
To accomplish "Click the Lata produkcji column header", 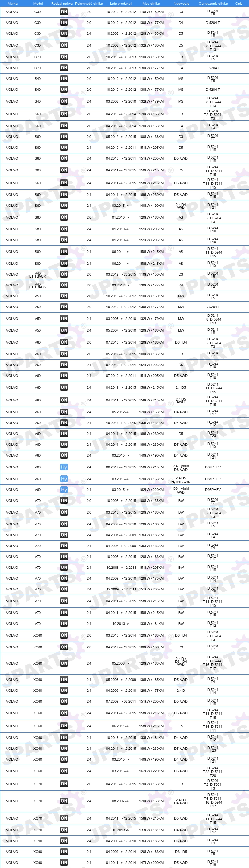I will point(121,4).
